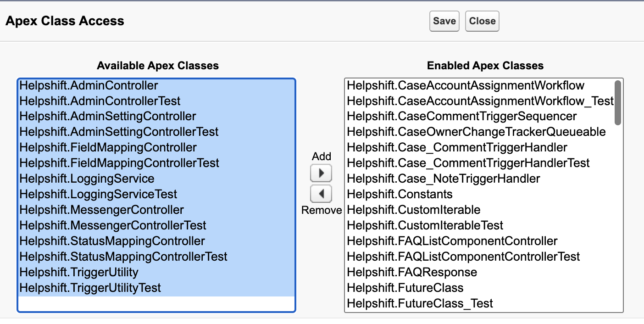Choose Helpshift.FAQResponse from enabled list
The width and height of the screenshot is (644, 324).
[412, 272]
